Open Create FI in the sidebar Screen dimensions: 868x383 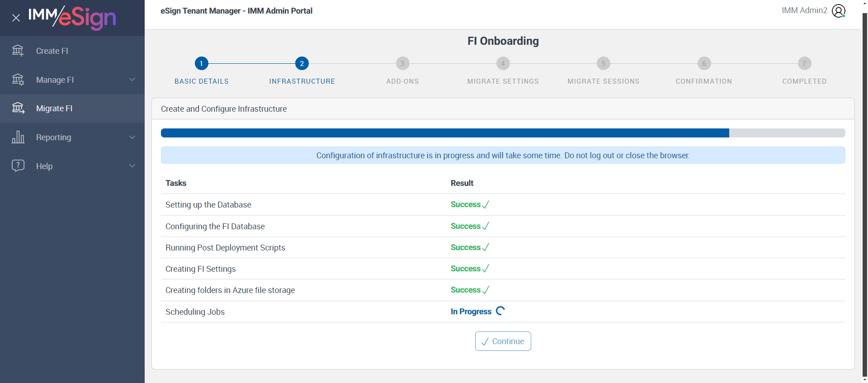pyautogui.click(x=72, y=51)
